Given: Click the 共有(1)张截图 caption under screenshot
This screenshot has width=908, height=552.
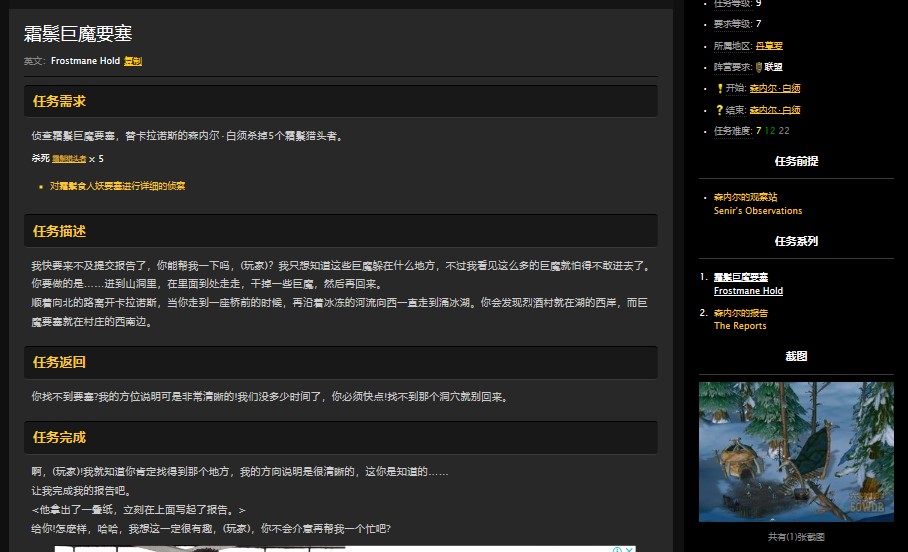Looking at the screenshot, I should point(796,537).
